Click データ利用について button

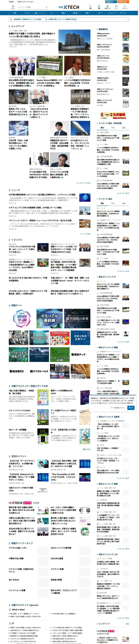118,408
